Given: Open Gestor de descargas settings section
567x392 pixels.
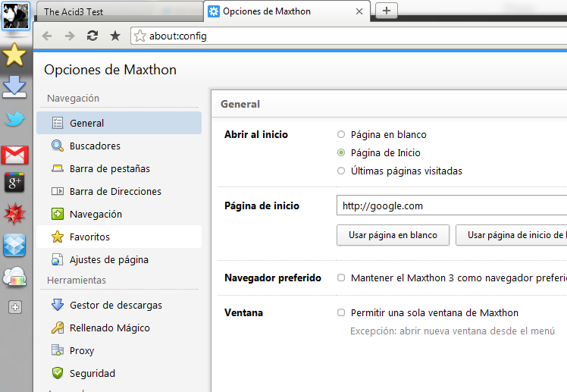Looking at the screenshot, I should (x=115, y=305).
